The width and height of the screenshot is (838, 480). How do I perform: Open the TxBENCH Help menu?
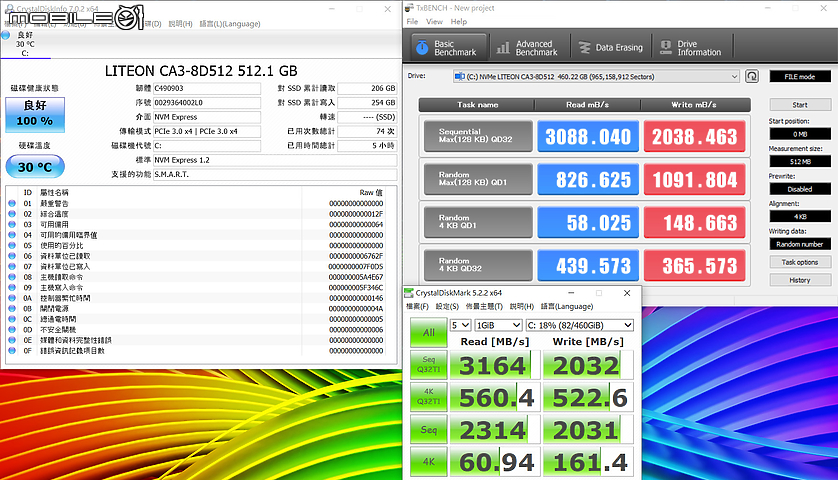coord(459,21)
